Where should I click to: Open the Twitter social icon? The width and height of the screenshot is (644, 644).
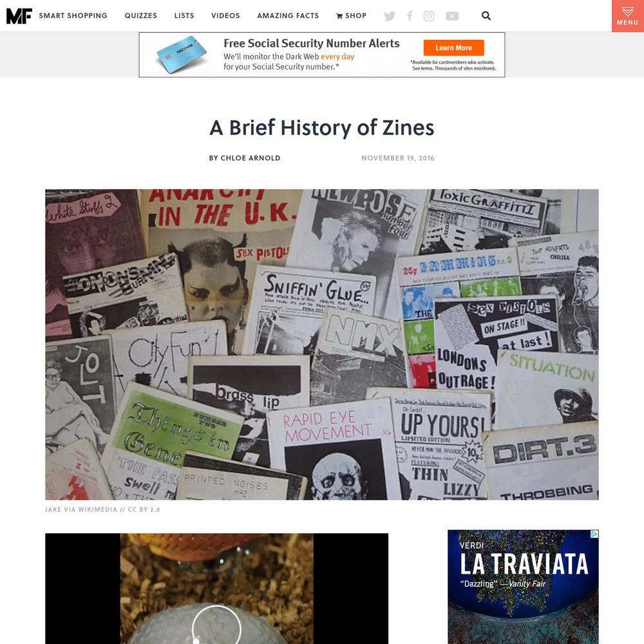pos(390,16)
